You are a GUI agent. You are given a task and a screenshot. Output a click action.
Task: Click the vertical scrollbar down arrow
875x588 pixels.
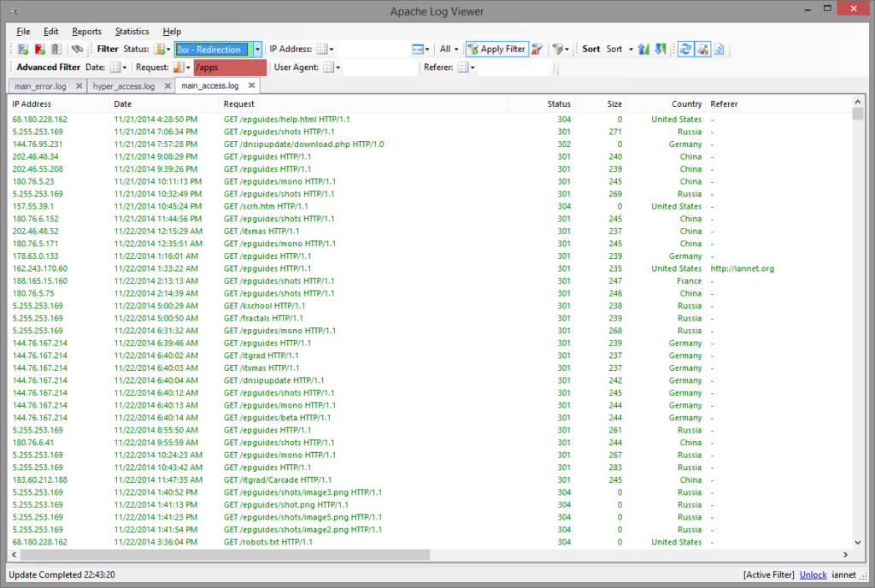pyautogui.click(x=858, y=542)
